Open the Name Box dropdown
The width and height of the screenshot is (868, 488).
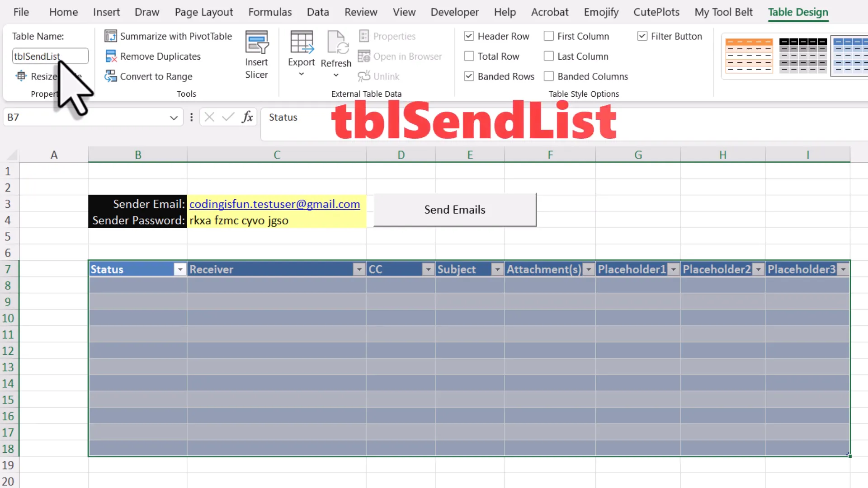[x=174, y=117]
